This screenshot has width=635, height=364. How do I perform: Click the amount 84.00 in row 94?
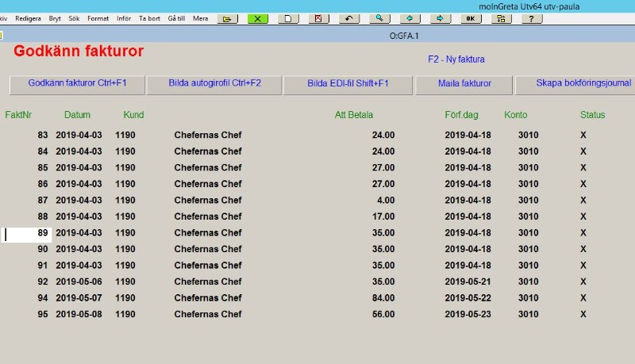click(383, 298)
